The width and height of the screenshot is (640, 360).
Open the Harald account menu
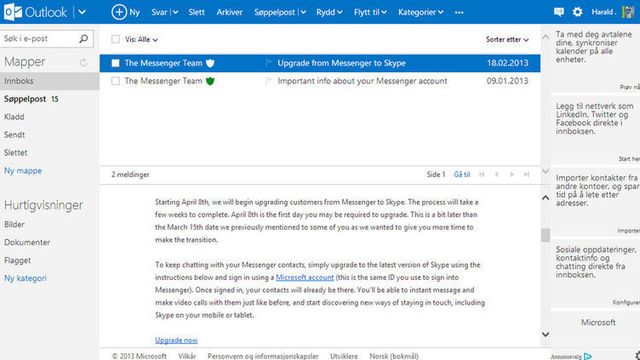tap(603, 12)
